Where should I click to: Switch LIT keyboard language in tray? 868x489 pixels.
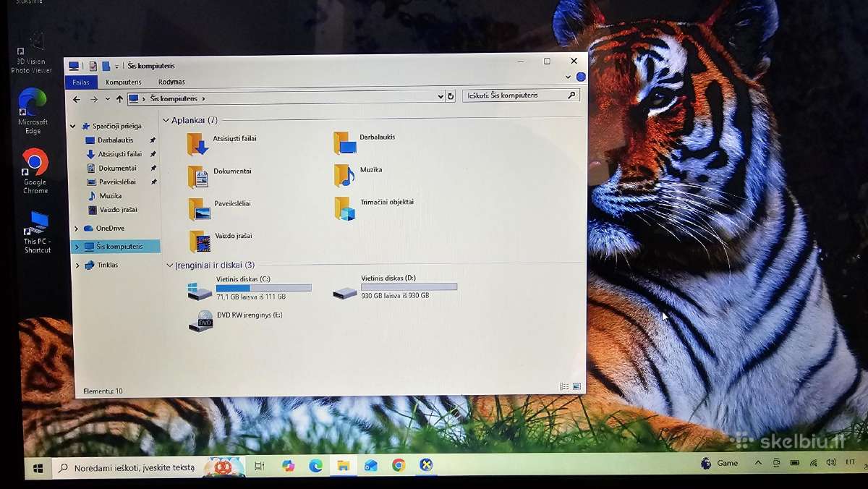[x=850, y=462]
